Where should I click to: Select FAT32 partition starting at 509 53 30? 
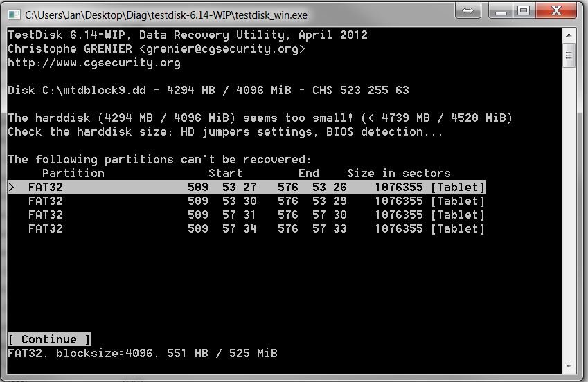247,201
